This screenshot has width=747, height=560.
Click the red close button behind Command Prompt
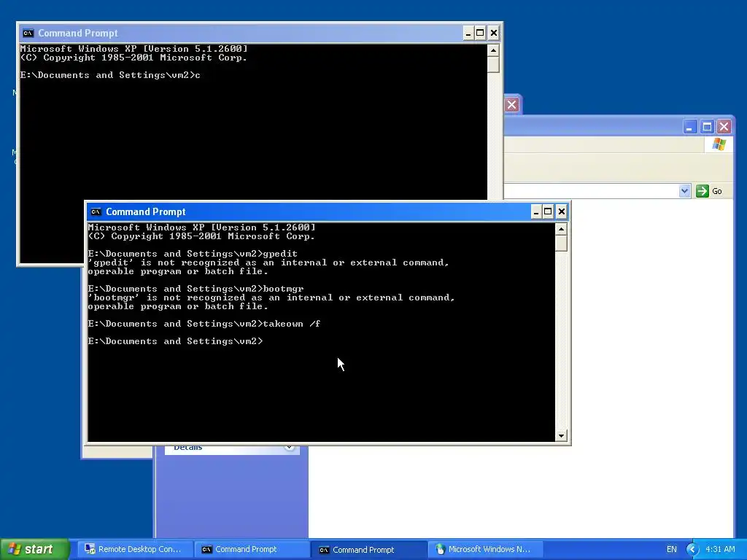click(x=511, y=105)
